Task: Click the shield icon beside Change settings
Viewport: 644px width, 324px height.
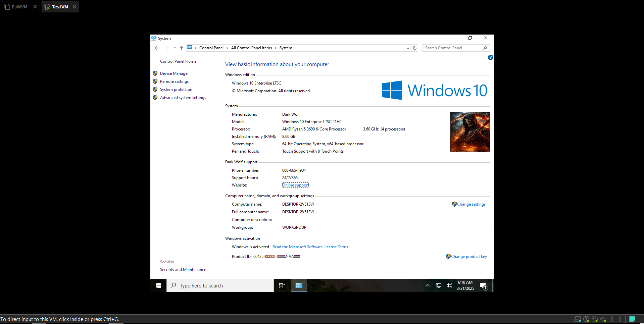Action: pos(454,204)
